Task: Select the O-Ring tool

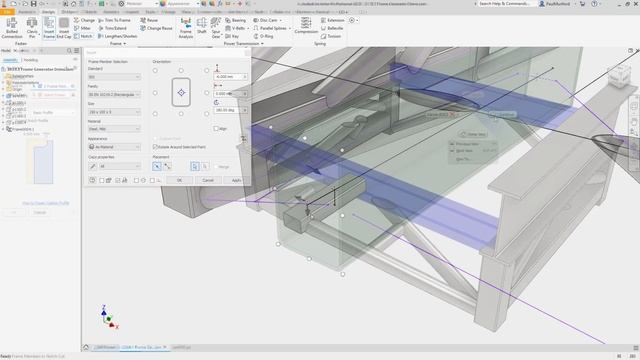Action: tap(263, 36)
